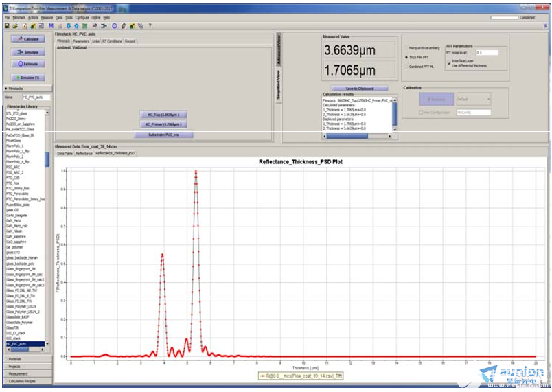Click the Open folder toolbar icon
This screenshot has width=552, height=392.
(x=14, y=25)
